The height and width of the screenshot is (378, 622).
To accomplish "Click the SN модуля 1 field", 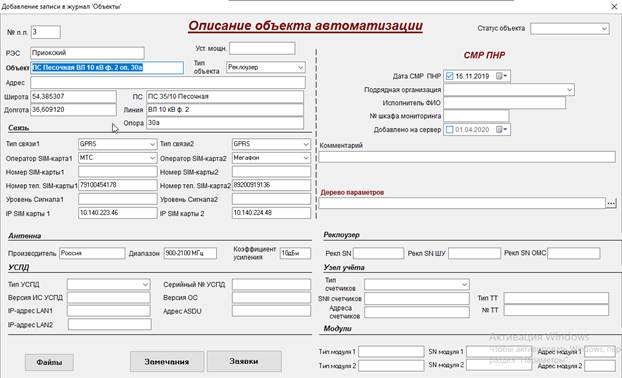I will pos(499,352).
